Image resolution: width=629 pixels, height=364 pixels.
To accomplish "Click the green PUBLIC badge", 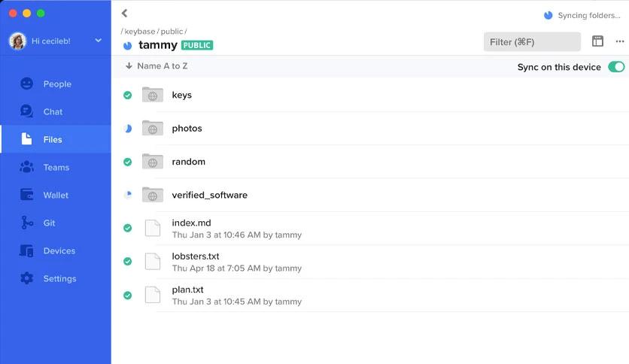I will click(x=197, y=45).
